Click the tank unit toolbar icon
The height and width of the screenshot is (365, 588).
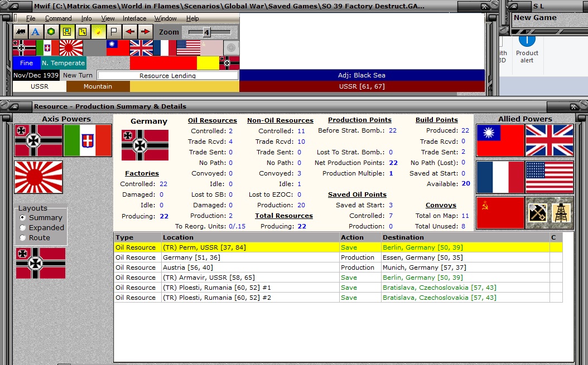point(21,32)
